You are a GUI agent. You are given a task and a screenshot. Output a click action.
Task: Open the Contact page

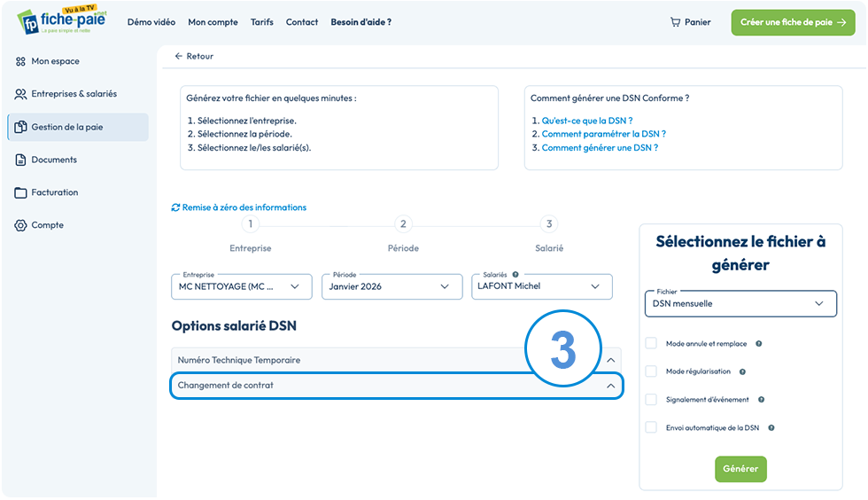(x=302, y=22)
